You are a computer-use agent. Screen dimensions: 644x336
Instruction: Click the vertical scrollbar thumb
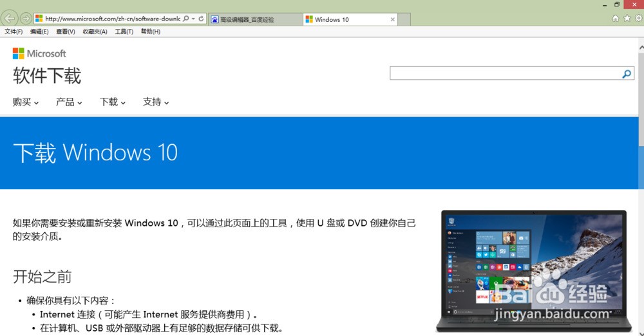tap(641, 98)
